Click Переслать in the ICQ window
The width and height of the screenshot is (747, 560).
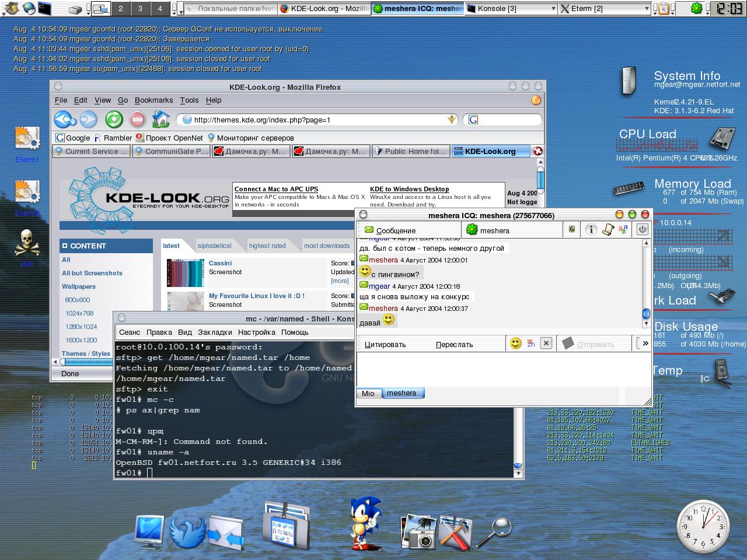tap(454, 344)
